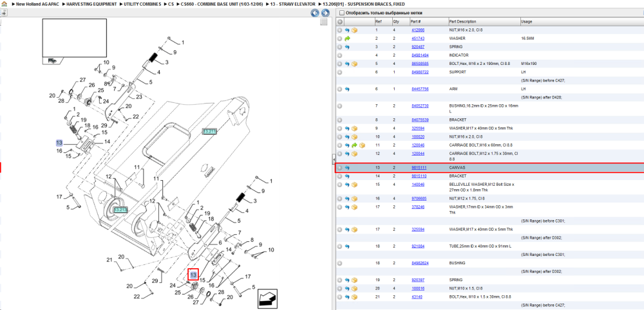Click the gray square button above diagram
This screenshot has height=310, width=644.
pos(324,22)
